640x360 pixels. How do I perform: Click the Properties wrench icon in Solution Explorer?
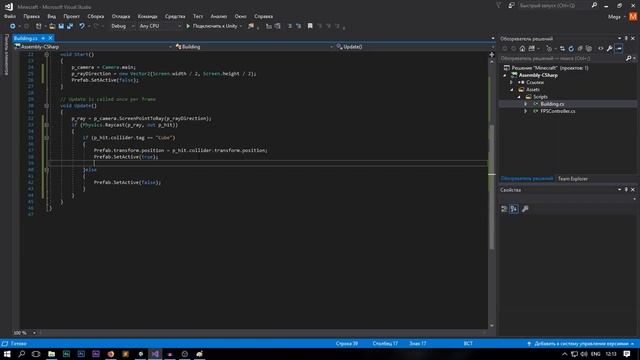609,49
